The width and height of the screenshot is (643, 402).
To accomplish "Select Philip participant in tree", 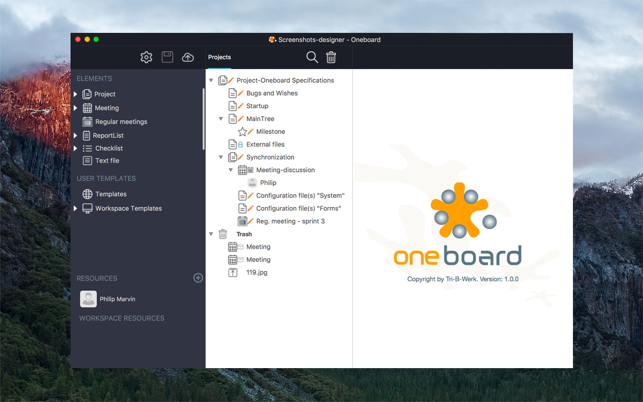I will point(268,183).
